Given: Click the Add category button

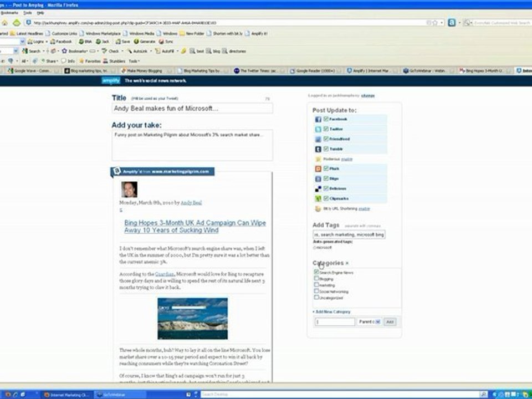Looking at the screenshot, I should (390, 321).
